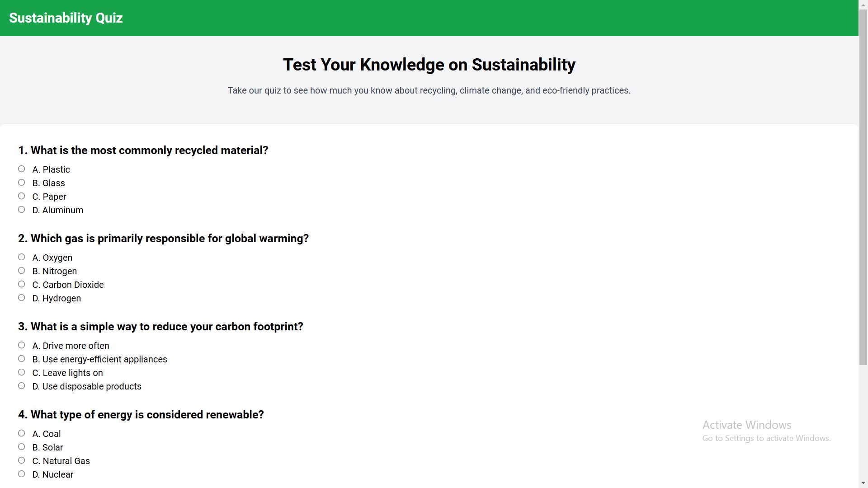Click the scrollbar down arrow

863,483
